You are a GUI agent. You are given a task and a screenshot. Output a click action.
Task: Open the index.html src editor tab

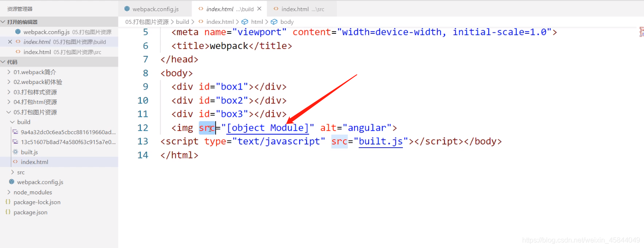(302, 9)
